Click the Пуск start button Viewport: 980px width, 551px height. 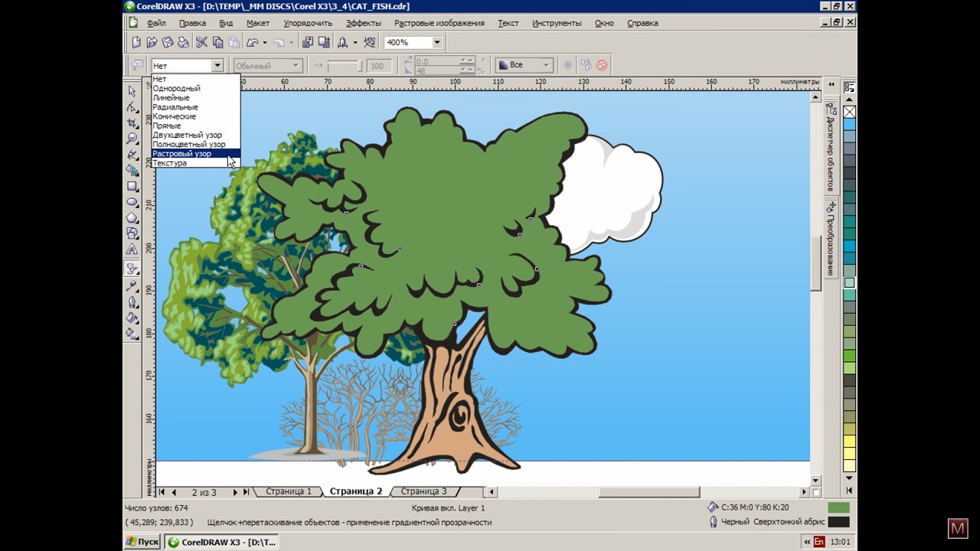[142, 542]
